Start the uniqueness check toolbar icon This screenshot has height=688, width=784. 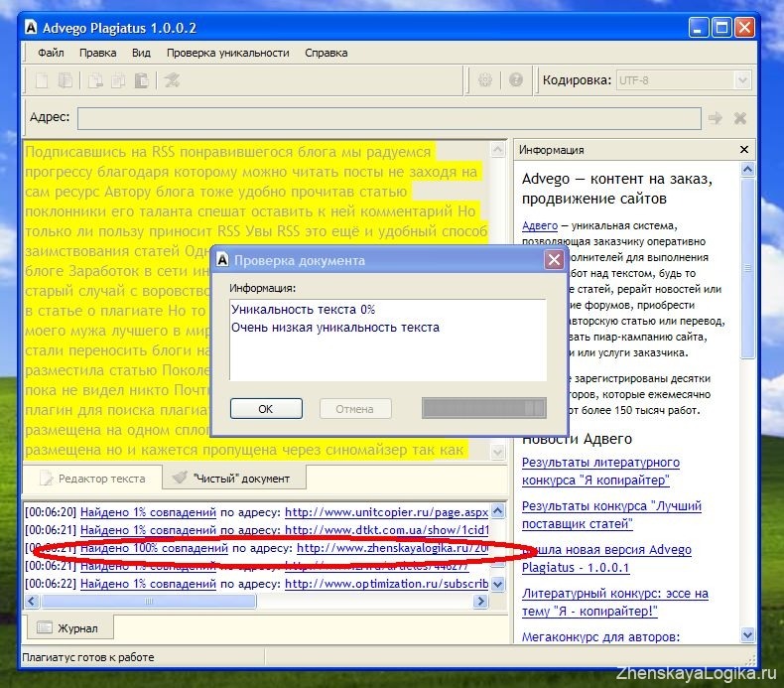click(172, 80)
